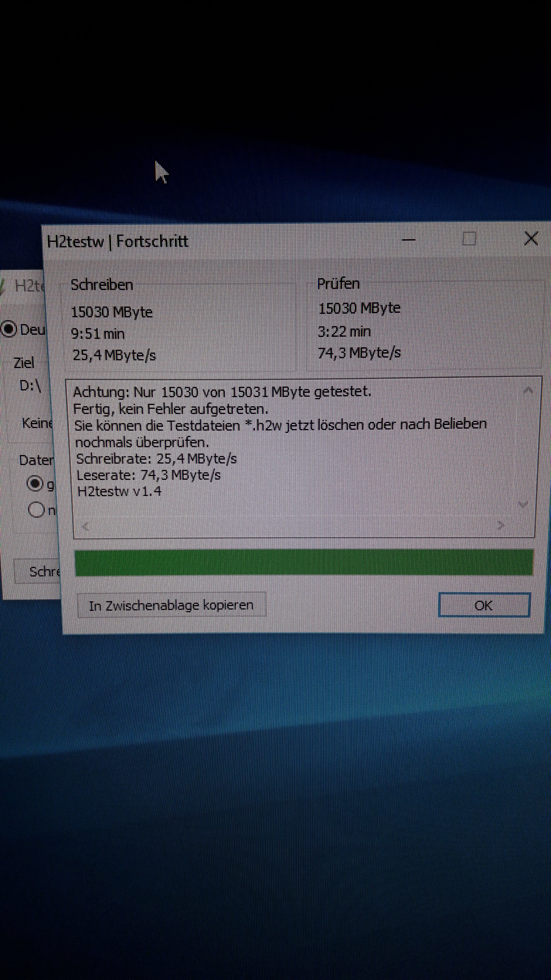Click the green progress bar
Screen dimensions: 551x980
pyautogui.click(x=304, y=562)
